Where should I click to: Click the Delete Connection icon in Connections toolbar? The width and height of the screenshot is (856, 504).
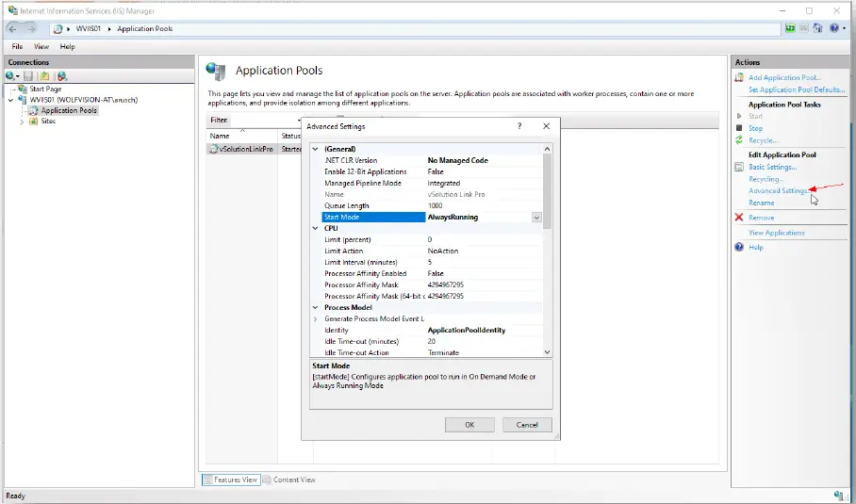coord(62,75)
